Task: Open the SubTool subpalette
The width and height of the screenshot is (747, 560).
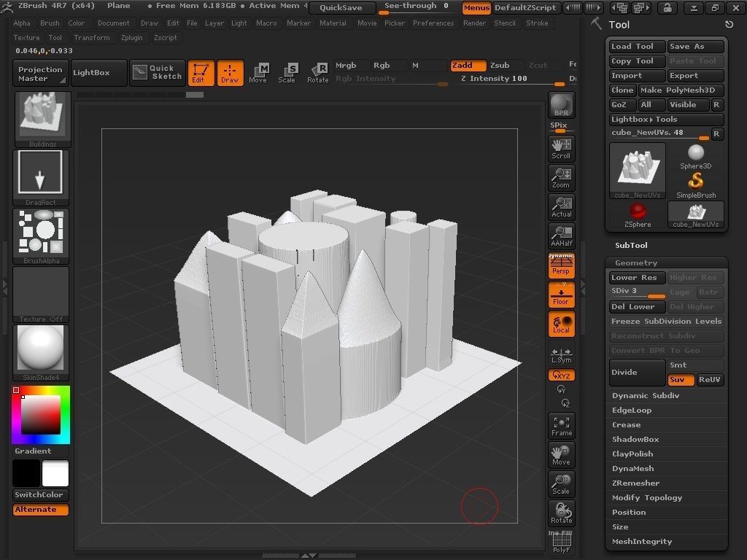Action: point(631,245)
